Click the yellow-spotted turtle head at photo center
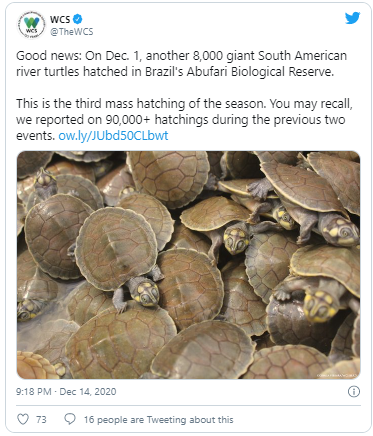373x436 pixels. click(x=236, y=239)
